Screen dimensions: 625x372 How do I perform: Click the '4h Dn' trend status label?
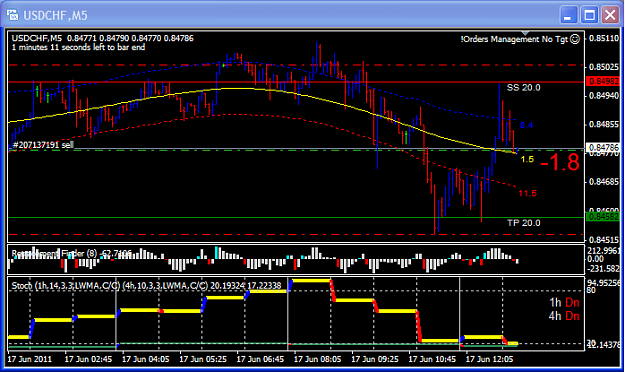point(564,316)
